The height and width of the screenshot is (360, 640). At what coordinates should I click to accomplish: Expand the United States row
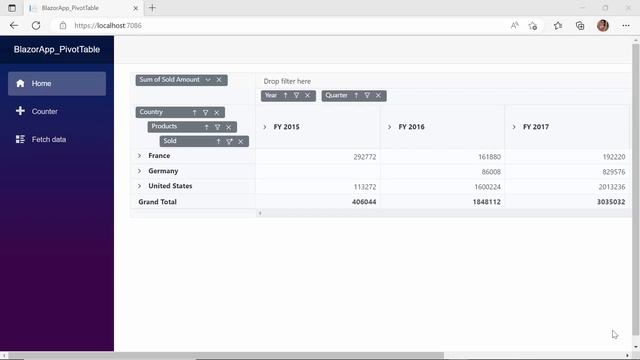point(140,186)
